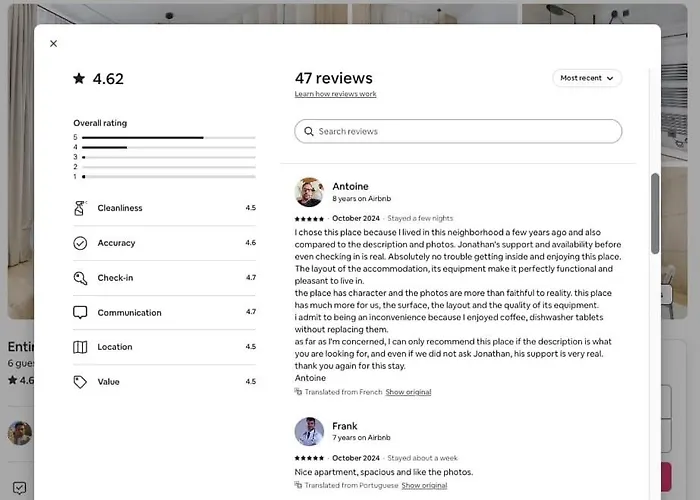The image size is (700, 500).
Task: Click the Value price tag icon
Action: point(80,382)
